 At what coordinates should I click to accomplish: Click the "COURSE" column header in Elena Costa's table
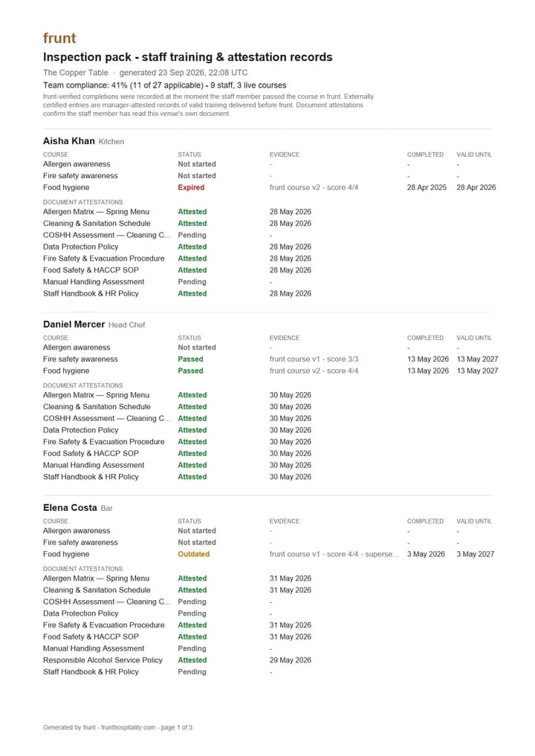tap(56, 521)
